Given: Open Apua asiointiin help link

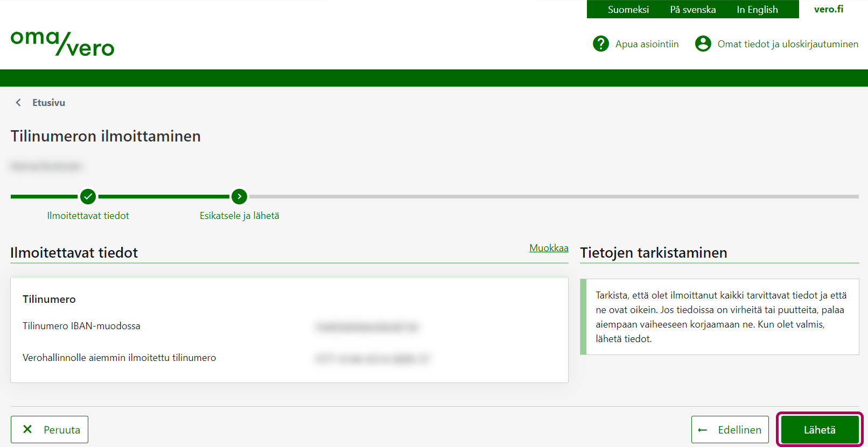Looking at the screenshot, I should coord(647,44).
